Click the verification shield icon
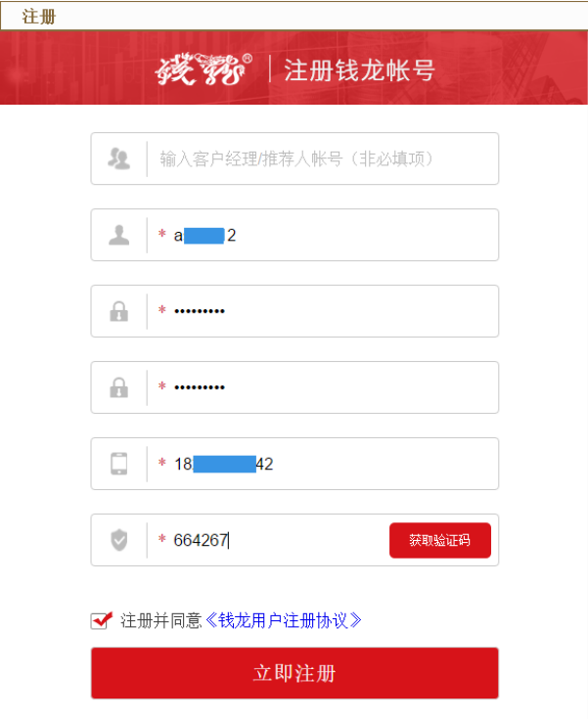 [x=118, y=540]
